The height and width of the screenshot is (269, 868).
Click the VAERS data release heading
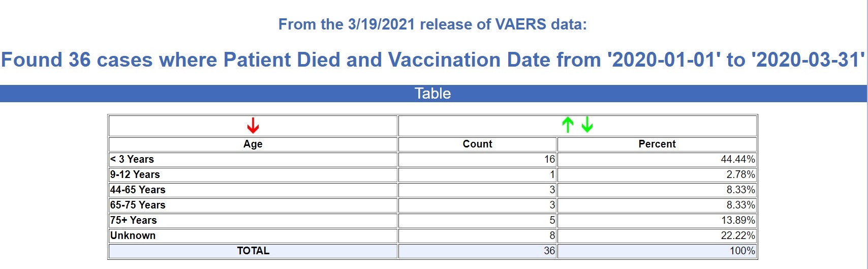click(432, 24)
